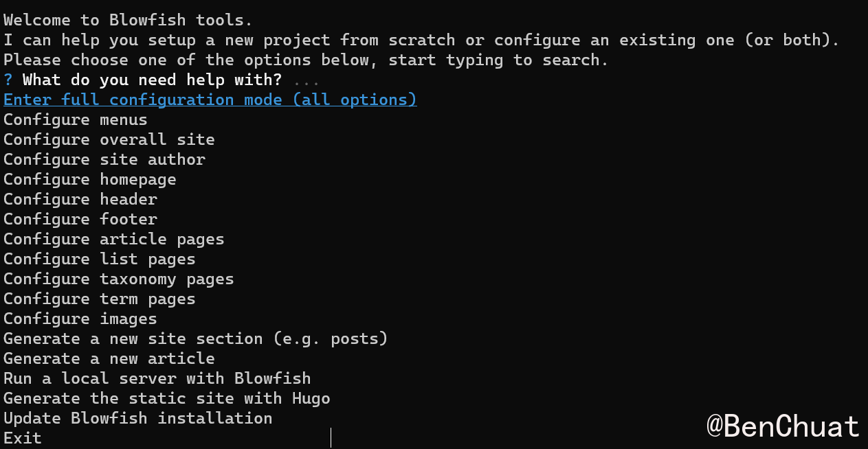Click the search prompt input after the question

[x=306, y=80]
